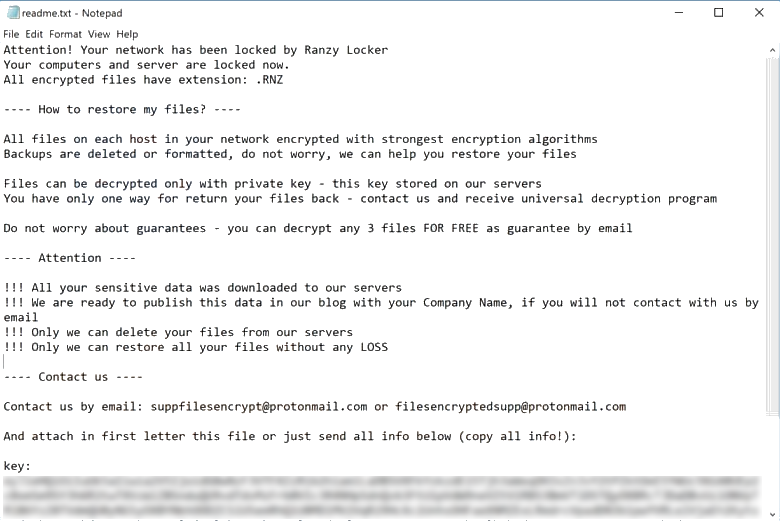
Task: Click the Notepad icon in the title bar
Action: point(11,13)
